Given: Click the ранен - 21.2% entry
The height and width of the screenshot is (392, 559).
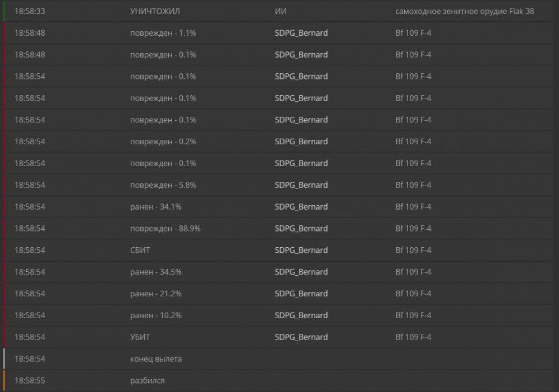Looking at the screenshot, I should pos(155,294).
